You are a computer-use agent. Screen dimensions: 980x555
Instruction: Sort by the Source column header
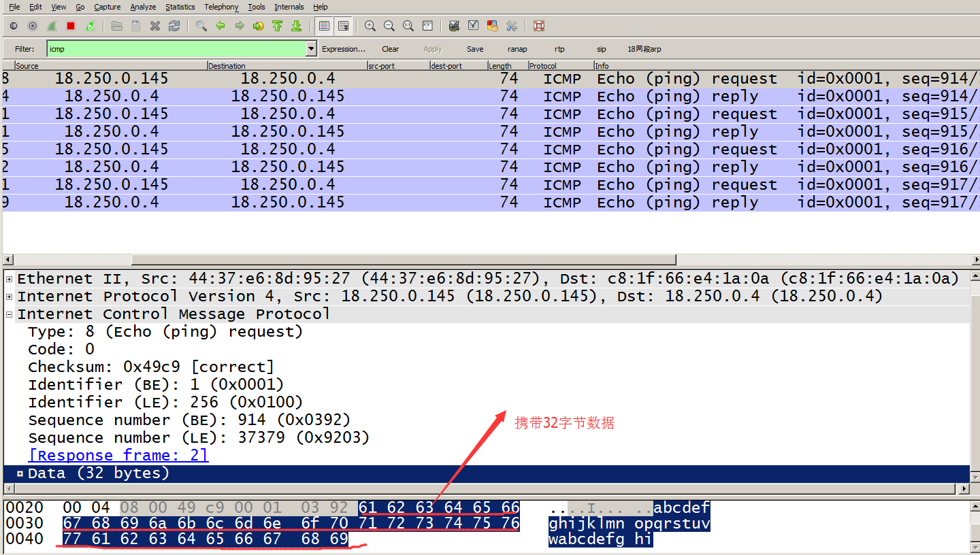coord(111,66)
